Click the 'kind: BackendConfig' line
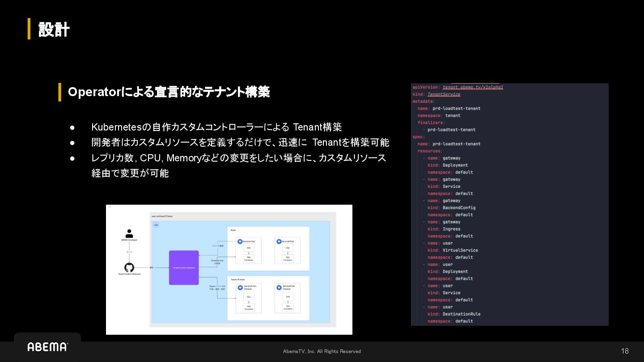This screenshot has width=644, height=362. (x=452, y=208)
